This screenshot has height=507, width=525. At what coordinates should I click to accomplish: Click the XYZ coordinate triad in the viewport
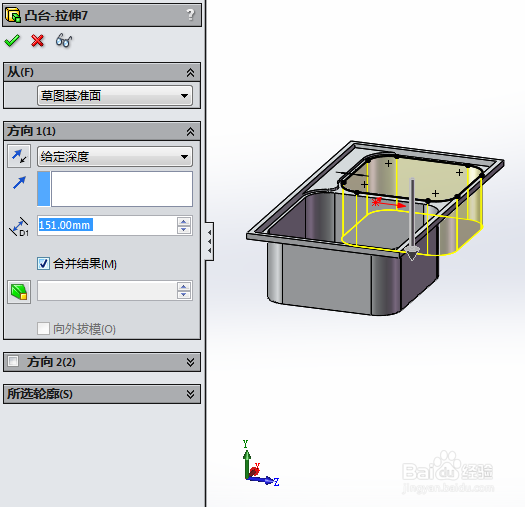tap(261, 464)
